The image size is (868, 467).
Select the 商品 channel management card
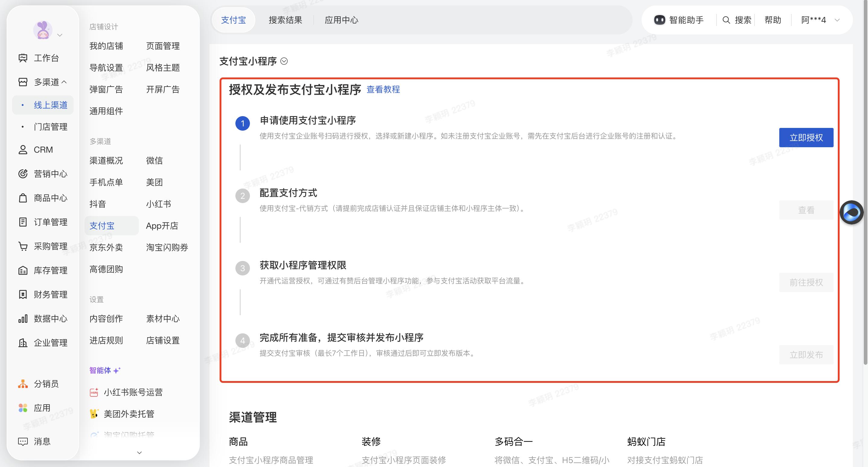[x=271, y=450]
